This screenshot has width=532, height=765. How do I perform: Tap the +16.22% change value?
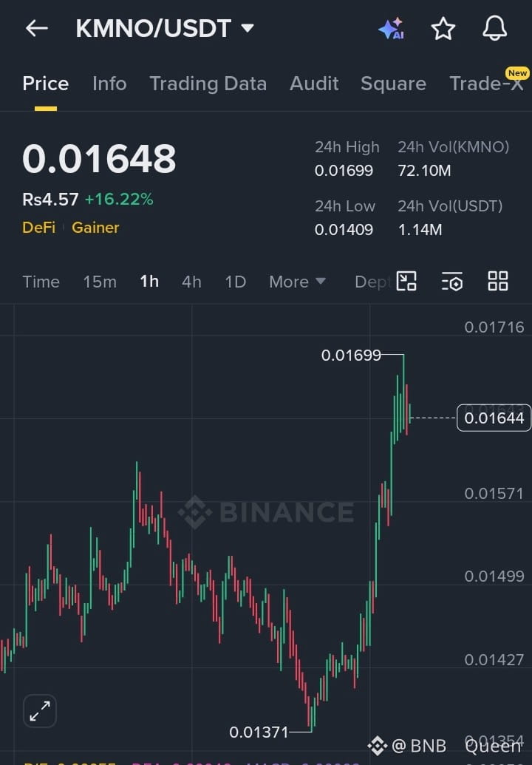(119, 199)
